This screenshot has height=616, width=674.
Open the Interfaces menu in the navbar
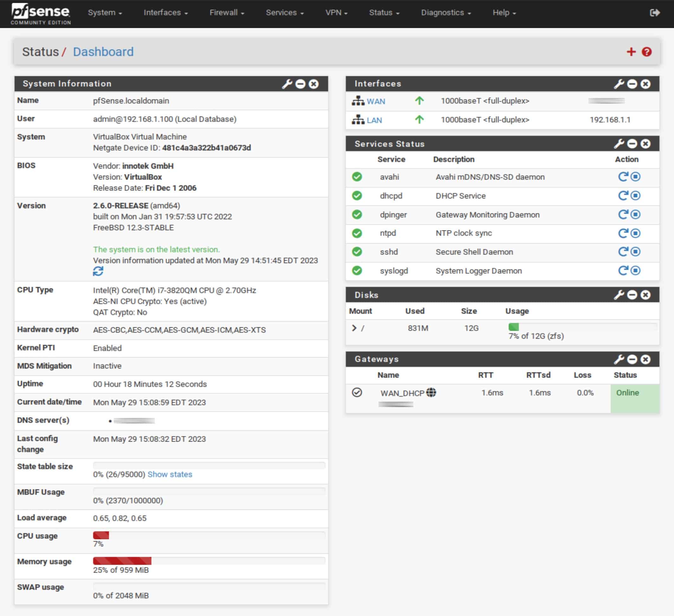pyautogui.click(x=166, y=13)
